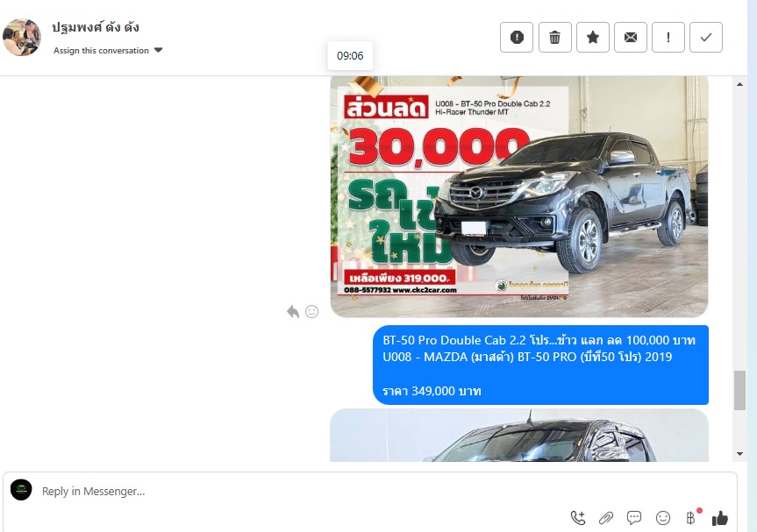Image resolution: width=757 pixels, height=532 pixels.
Task: Open payment request baht icon
Action: [691, 518]
